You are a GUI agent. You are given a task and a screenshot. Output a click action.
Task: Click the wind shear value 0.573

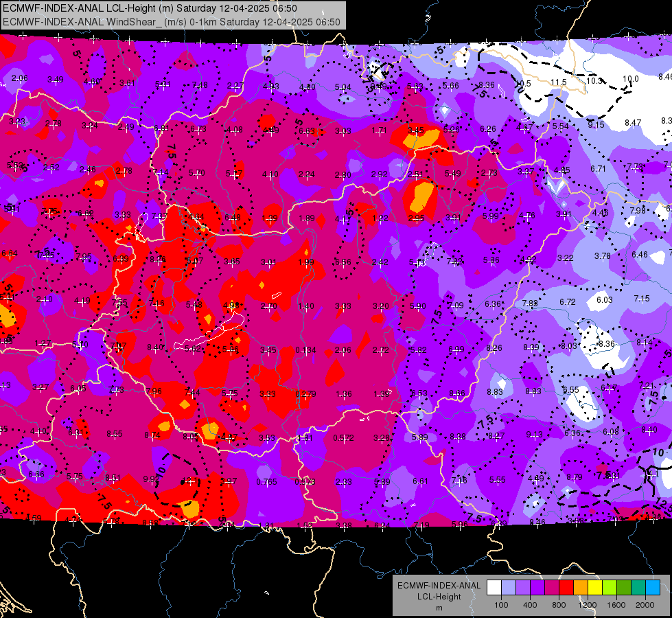(x=305, y=481)
